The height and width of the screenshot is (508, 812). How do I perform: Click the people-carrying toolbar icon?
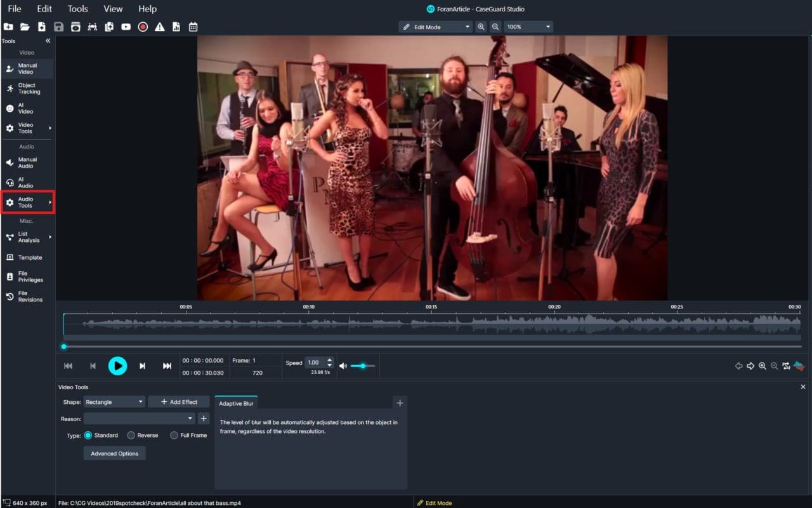point(93,27)
